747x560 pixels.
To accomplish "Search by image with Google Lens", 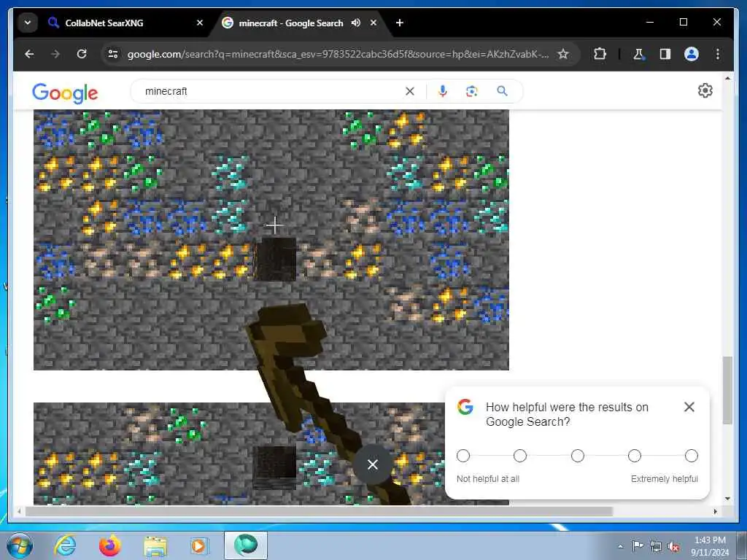I will click(472, 91).
